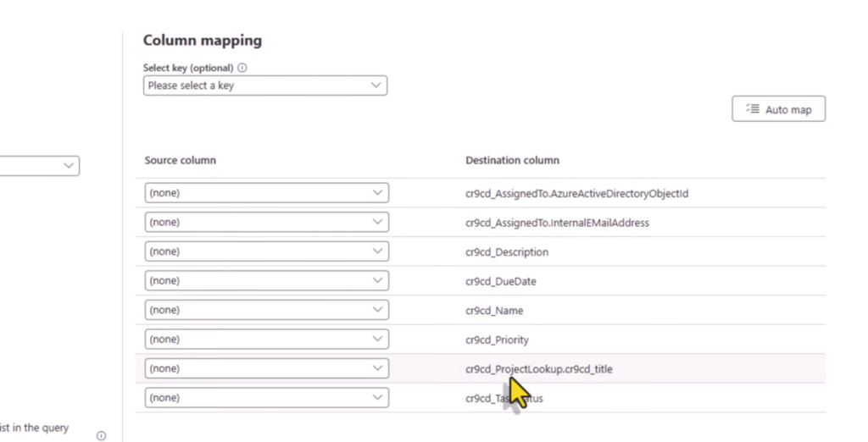The height and width of the screenshot is (442, 868).
Task: Open source column dropdown for cr9cd_Description
Action: tap(267, 251)
